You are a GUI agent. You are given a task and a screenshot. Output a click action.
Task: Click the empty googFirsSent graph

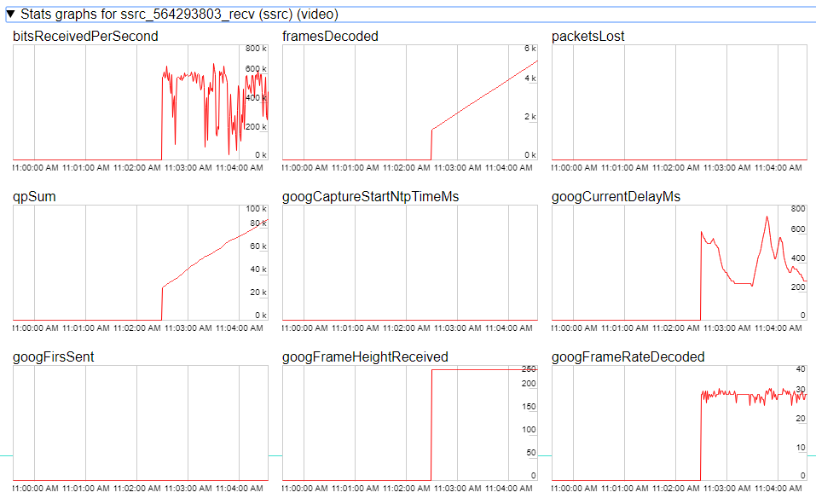141,422
